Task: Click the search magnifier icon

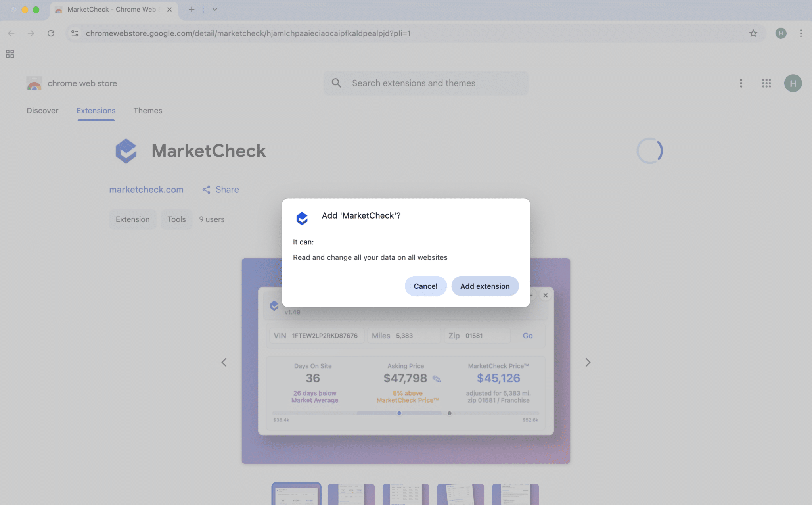Action: point(336,83)
